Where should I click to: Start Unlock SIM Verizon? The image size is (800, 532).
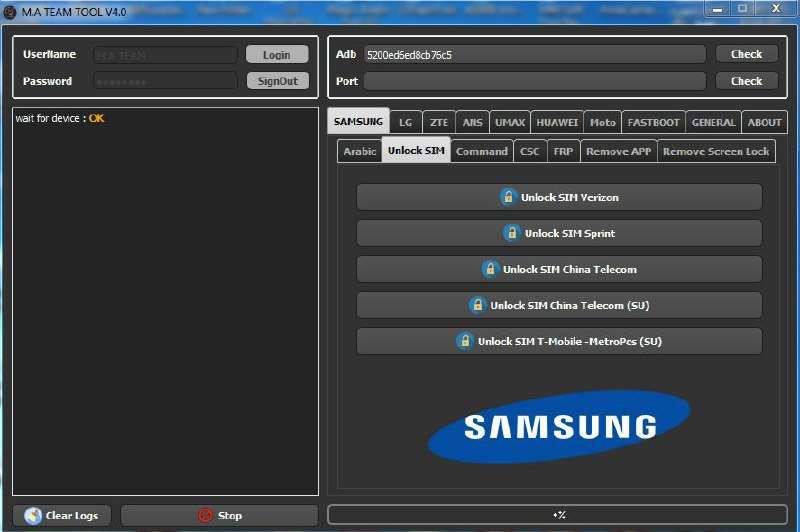point(559,197)
